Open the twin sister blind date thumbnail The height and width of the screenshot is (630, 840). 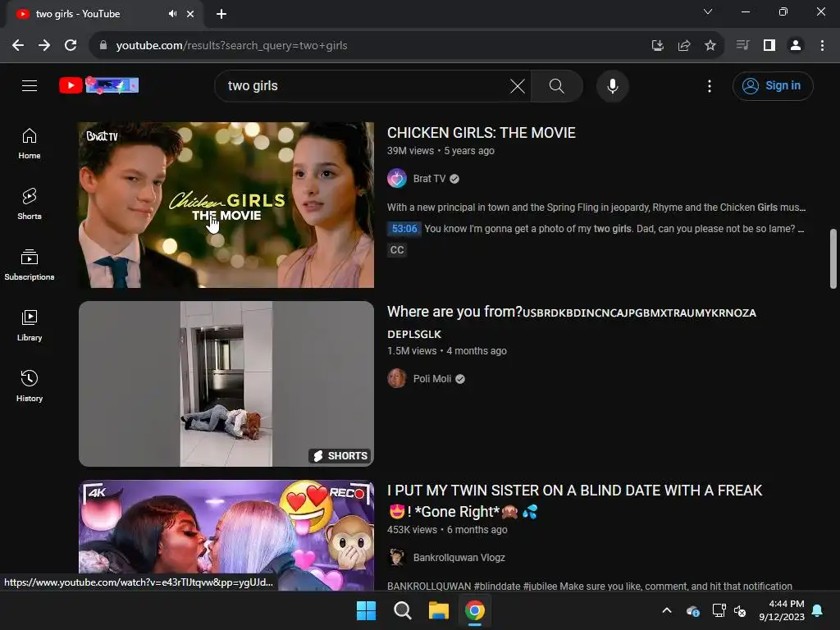pos(226,535)
